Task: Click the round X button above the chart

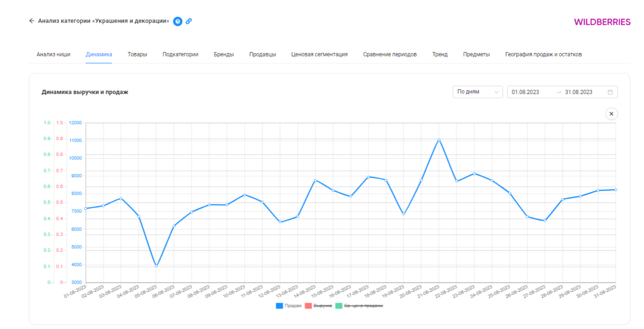Action: pyautogui.click(x=612, y=113)
